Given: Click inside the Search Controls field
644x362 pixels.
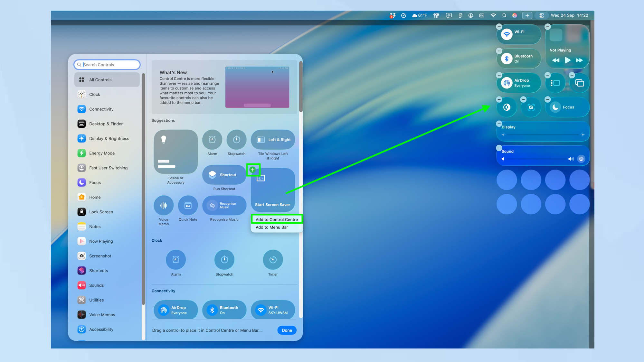Looking at the screenshot, I should pos(107,64).
